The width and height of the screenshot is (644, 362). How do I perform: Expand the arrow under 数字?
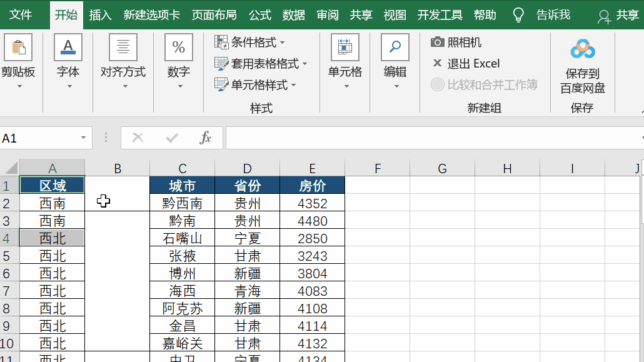[180, 86]
